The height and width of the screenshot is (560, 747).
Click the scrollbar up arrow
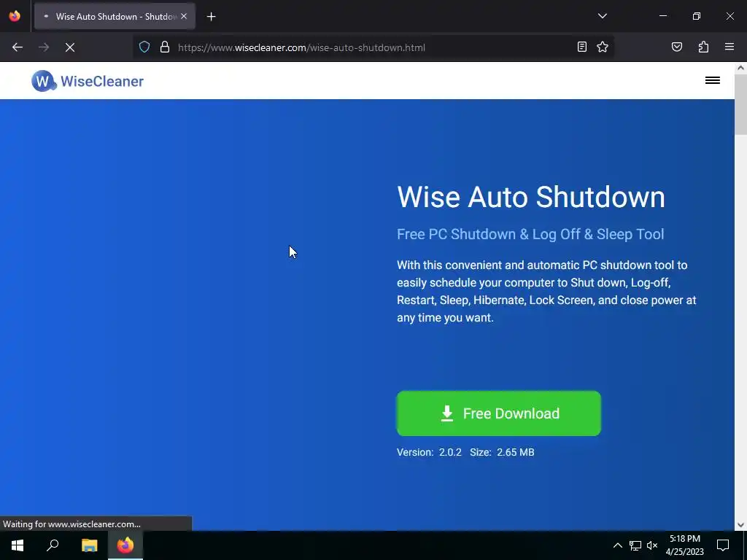click(740, 68)
